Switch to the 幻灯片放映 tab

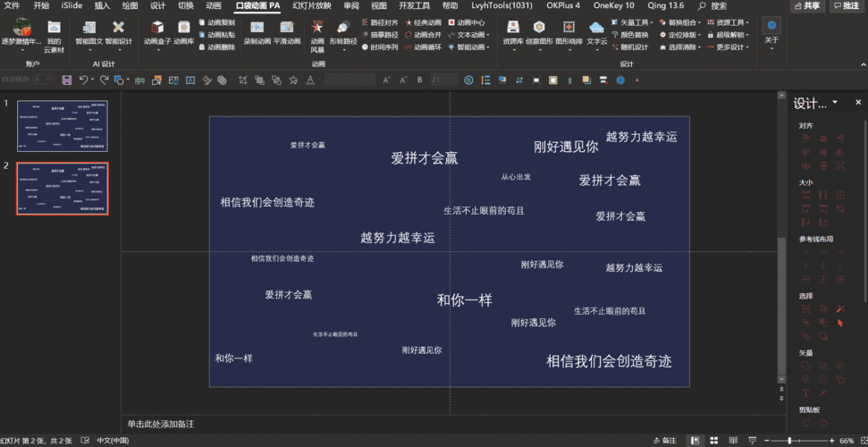pyautogui.click(x=312, y=5)
